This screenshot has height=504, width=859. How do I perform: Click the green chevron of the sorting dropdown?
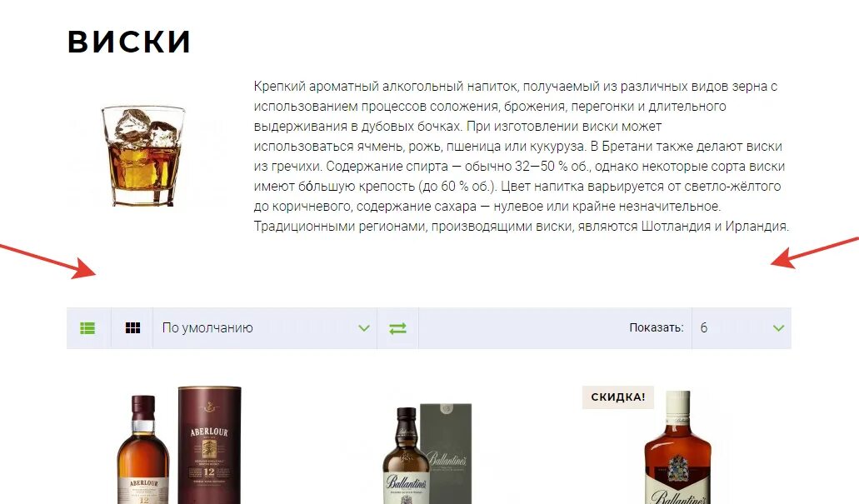(x=364, y=328)
